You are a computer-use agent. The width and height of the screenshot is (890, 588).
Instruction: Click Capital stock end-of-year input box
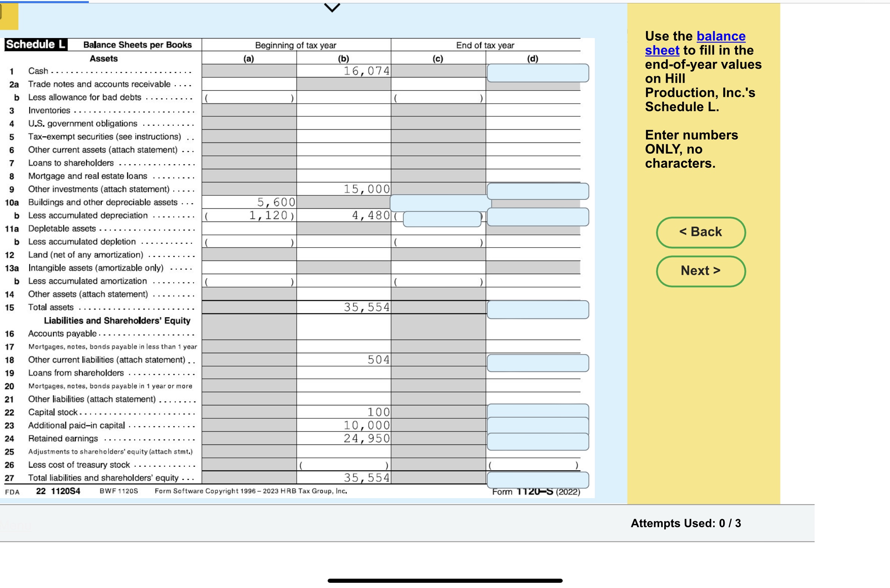(538, 411)
